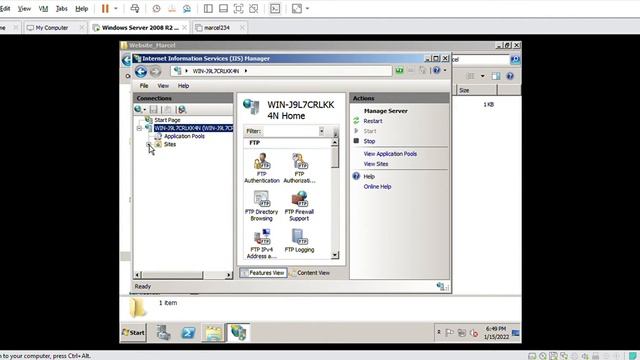The width and height of the screenshot is (640, 360).
Task: Click Connections horizontal scrollbar right arrow
Action: coord(229,275)
